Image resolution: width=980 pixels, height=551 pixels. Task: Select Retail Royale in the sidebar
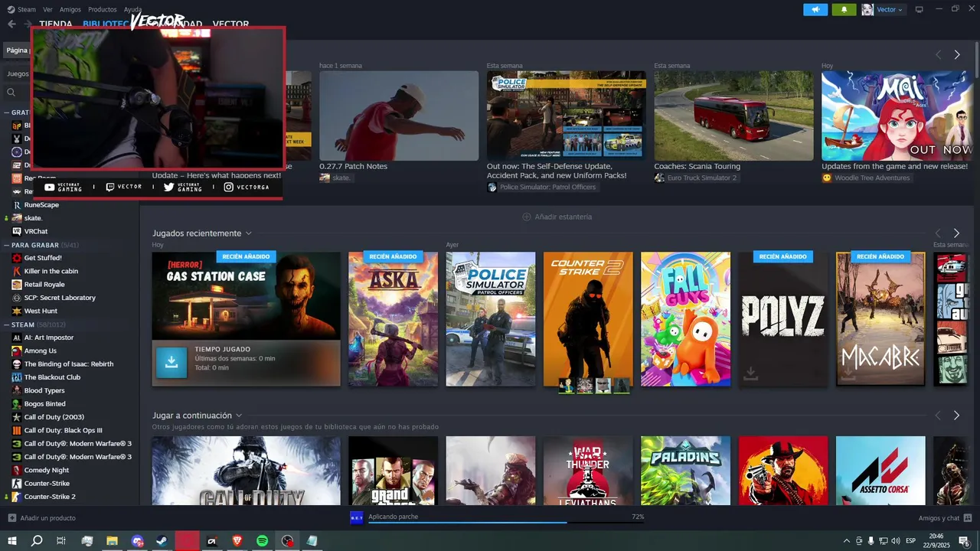point(44,285)
